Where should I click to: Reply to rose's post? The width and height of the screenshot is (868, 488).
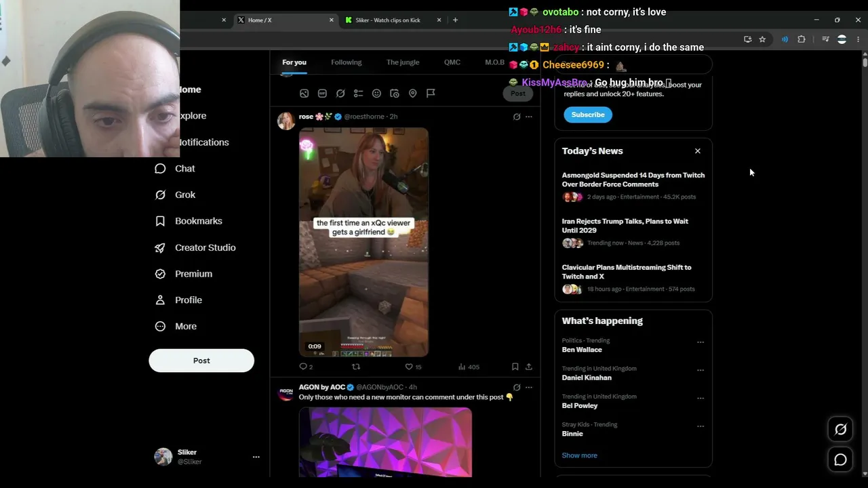[x=306, y=367]
